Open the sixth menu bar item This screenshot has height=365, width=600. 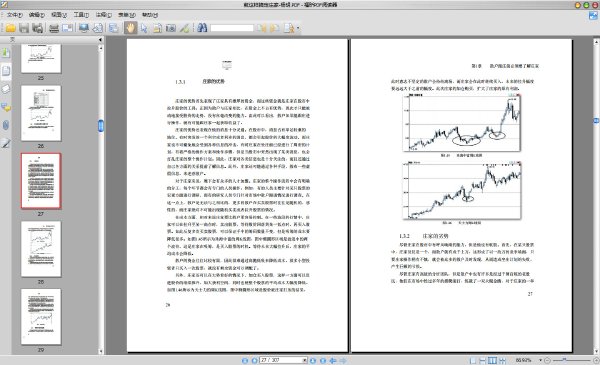[x=127, y=15]
